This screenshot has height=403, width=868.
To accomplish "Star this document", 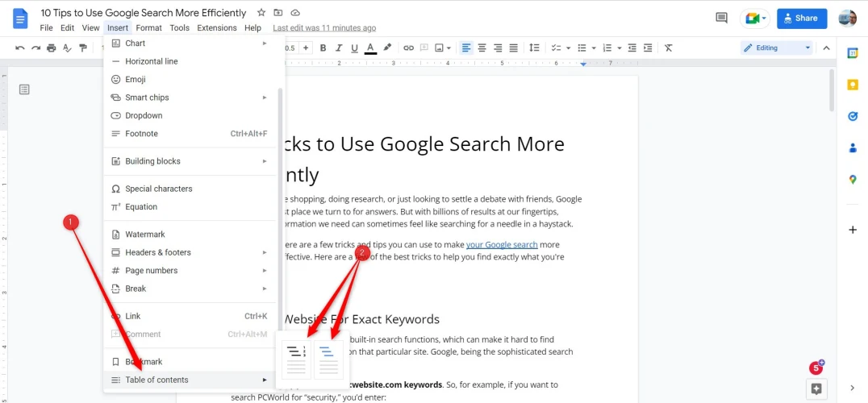I will click(261, 13).
